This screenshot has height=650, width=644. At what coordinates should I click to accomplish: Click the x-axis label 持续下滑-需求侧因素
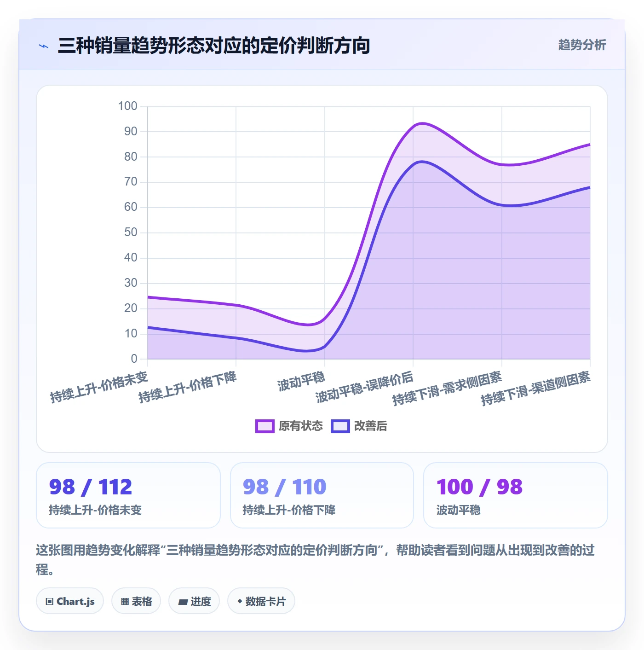click(x=447, y=389)
